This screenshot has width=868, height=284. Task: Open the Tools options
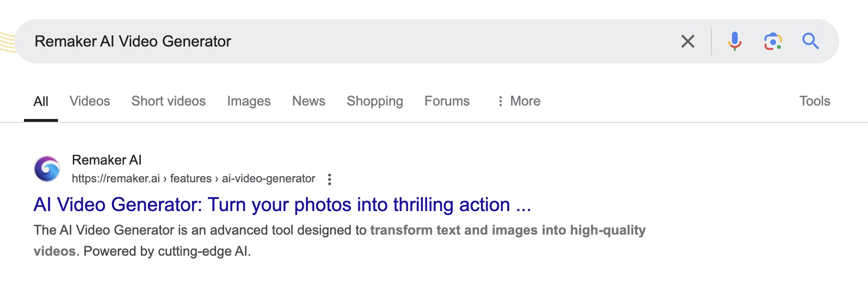coord(814,101)
